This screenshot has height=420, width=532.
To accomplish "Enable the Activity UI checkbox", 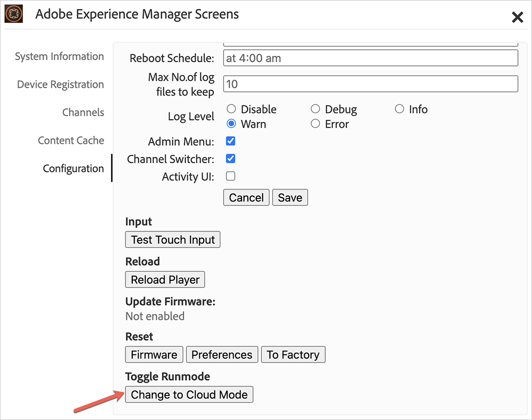I will pyautogui.click(x=231, y=176).
